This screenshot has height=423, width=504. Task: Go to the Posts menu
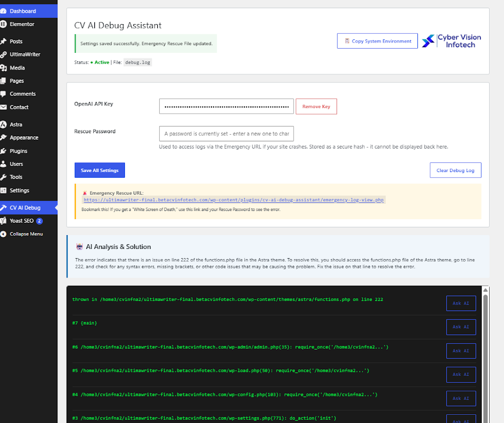tap(29, 41)
